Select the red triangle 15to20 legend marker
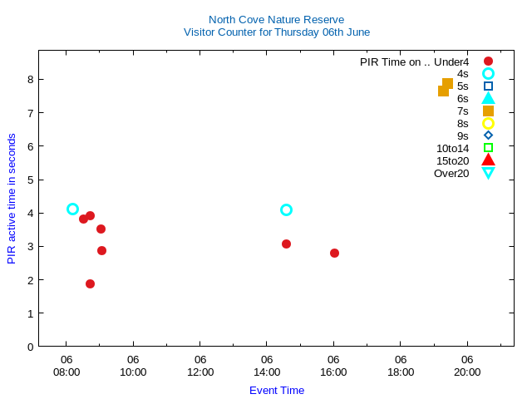Screen dimensions: 532x399 pyautogui.click(x=488, y=160)
